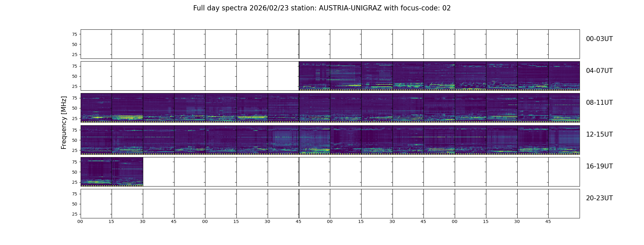
Task: Click the 25 tick label in the 16-19UT row
Action: coord(75,182)
